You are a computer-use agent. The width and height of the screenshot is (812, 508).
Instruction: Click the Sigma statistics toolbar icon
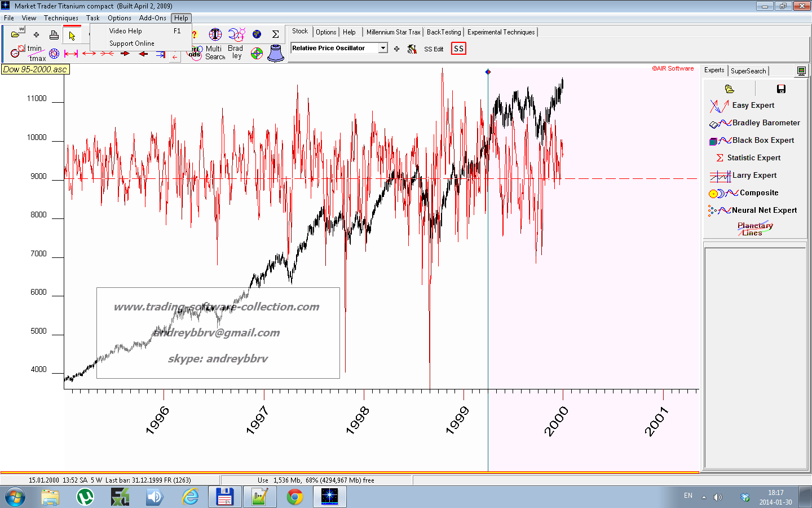(x=275, y=34)
